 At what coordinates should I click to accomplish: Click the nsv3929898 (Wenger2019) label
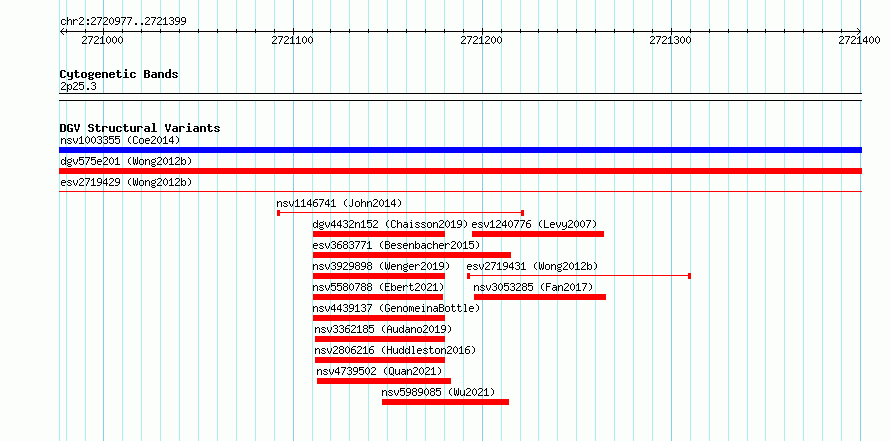click(381, 266)
